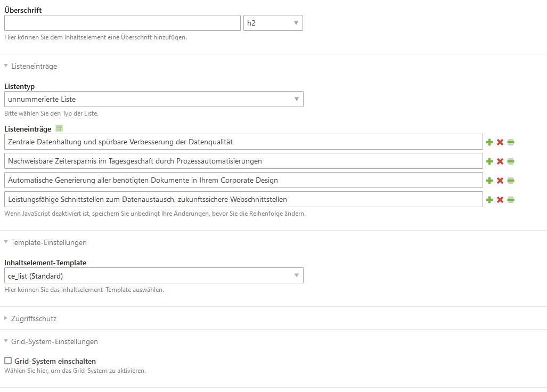Click the 'Nachweisbare Zeitersparnis' entry text field
The width and height of the screenshot is (547, 392).
click(243, 161)
